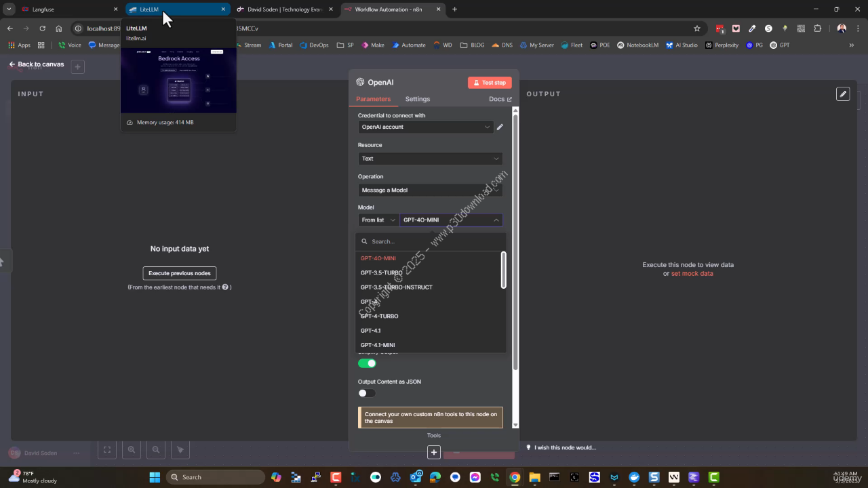This screenshot has height=488, width=868.
Task: Enable the Output Content as JSON toggle
Action: (367, 393)
